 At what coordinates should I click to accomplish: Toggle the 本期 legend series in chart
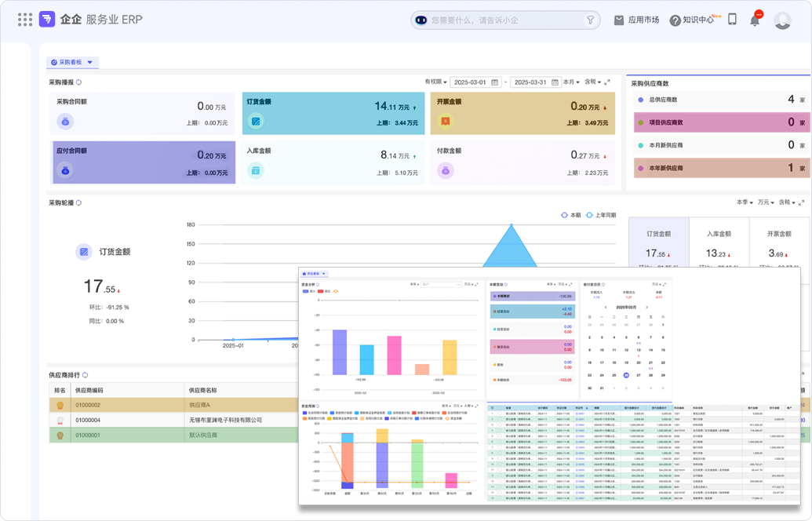570,214
